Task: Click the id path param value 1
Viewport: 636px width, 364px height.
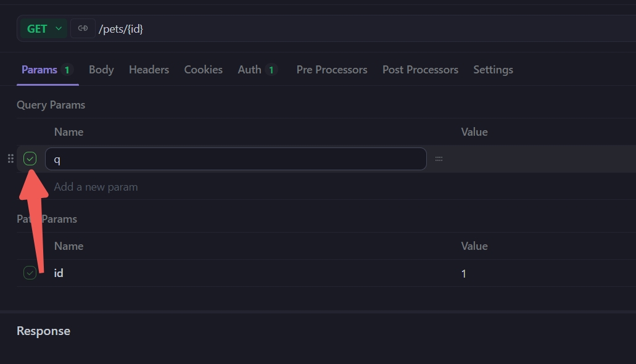Action: [x=464, y=273]
